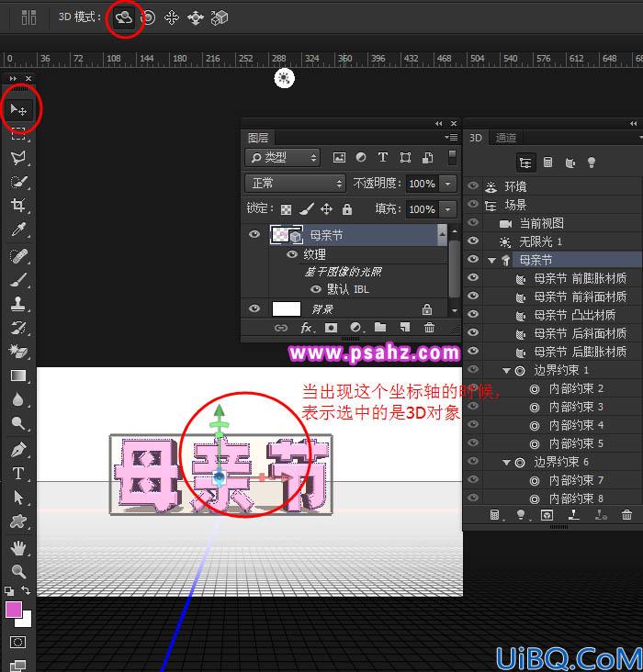Select the Spot Healing Brush tool
The width and height of the screenshot is (643, 672).
click(x=18, y=256)
